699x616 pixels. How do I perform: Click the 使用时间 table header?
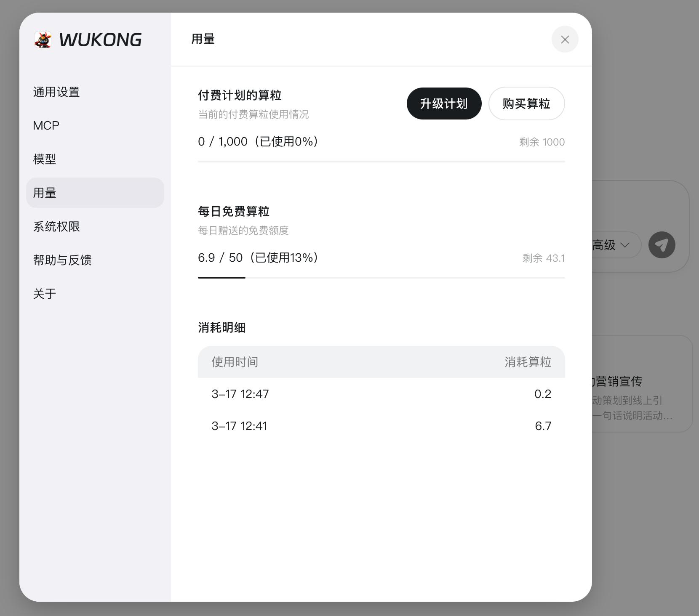point(235,362)
